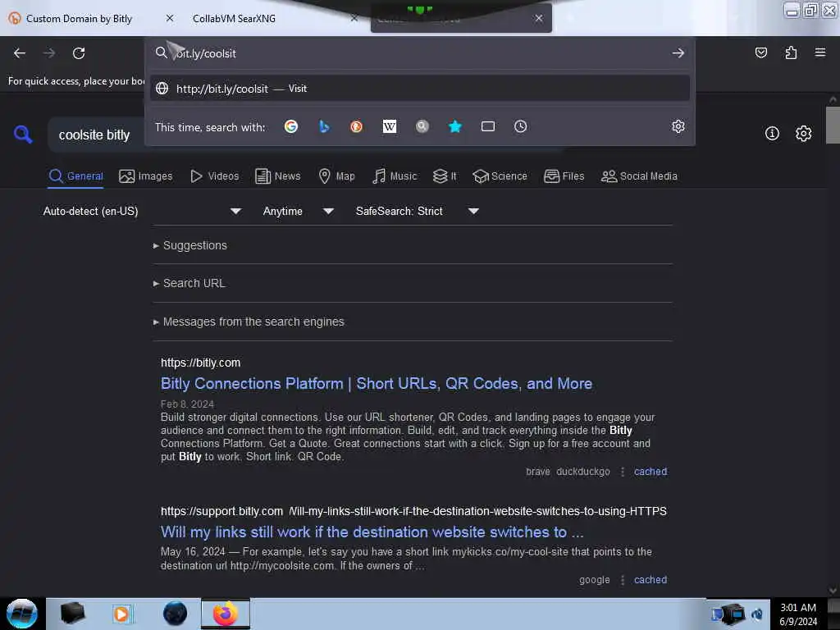Select the Music search category
Viewport: 840px width, 630px height.
[x=395, y=176]
